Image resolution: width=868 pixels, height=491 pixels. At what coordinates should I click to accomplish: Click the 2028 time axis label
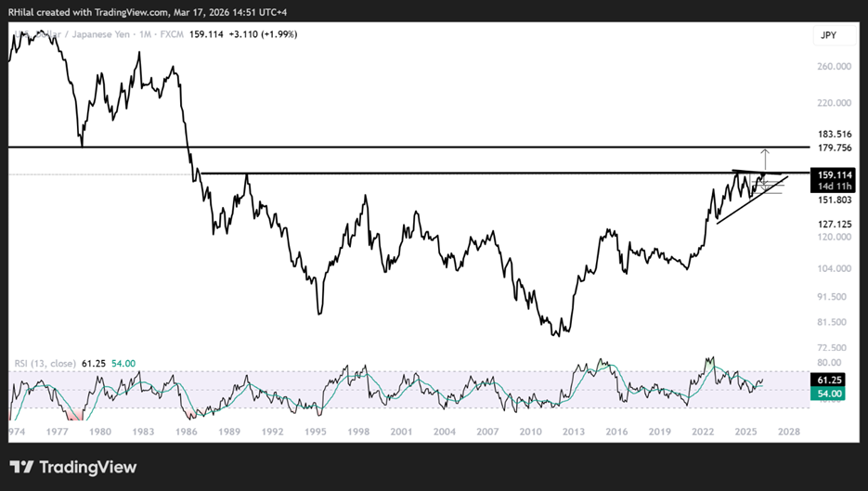click(789, 432)
